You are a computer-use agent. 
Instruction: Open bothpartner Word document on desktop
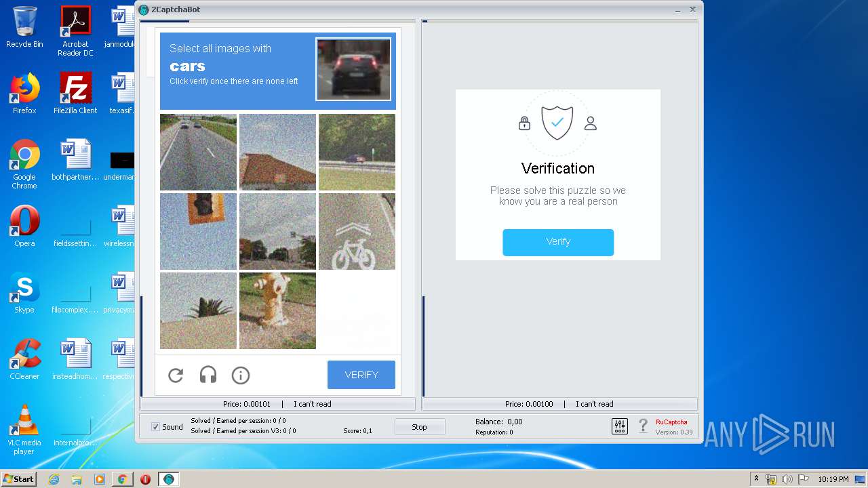(x=75, y=160)
